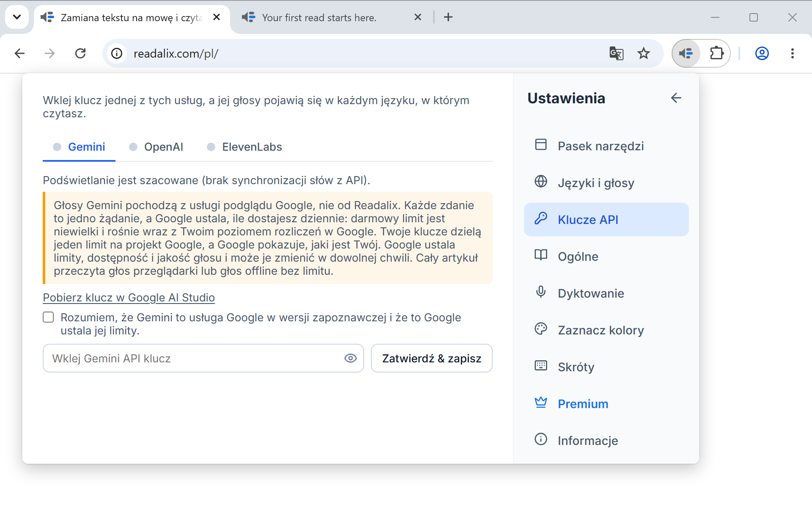Screen dimensions: 812x508
Task: Open the Ogólne settings section
Action: (x=606, y=257)
